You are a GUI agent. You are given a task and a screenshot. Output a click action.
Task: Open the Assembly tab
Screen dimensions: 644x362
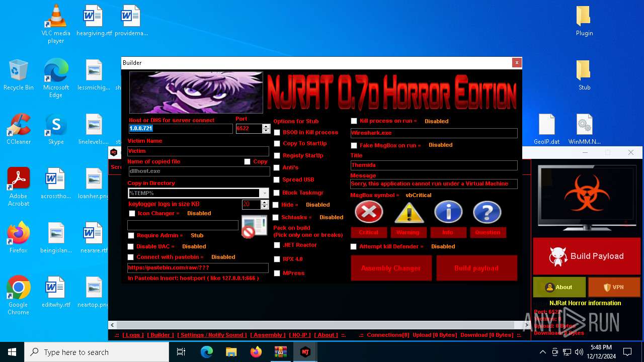coord(268,335)
